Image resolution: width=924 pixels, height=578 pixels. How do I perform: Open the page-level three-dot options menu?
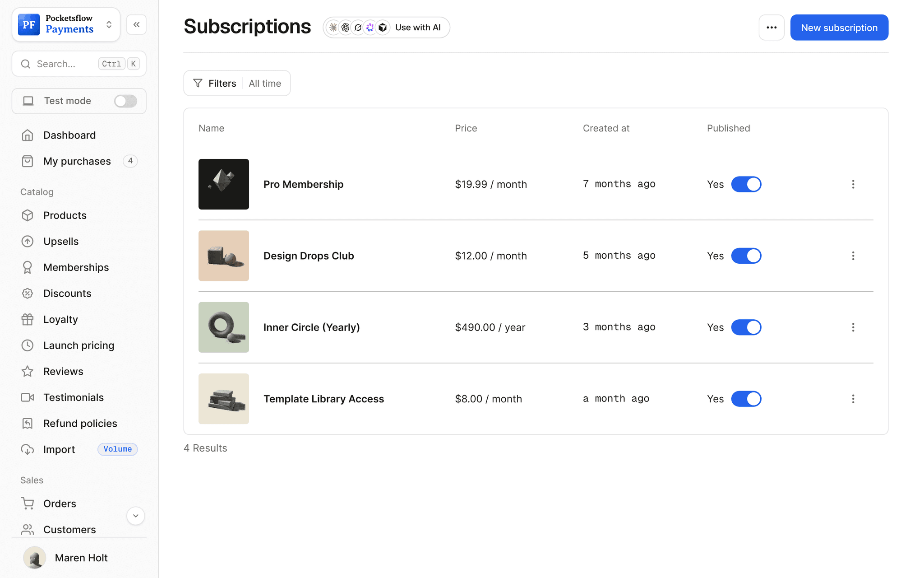coord(772,28)
